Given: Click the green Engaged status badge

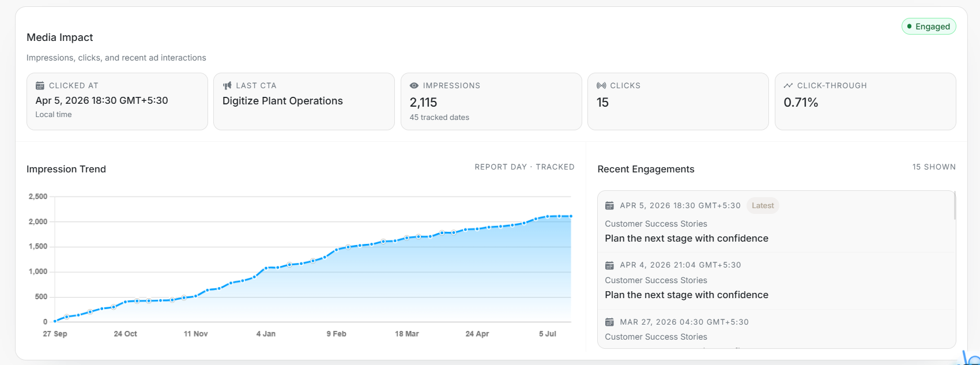Looking at the screenshot, I should 929,27.
